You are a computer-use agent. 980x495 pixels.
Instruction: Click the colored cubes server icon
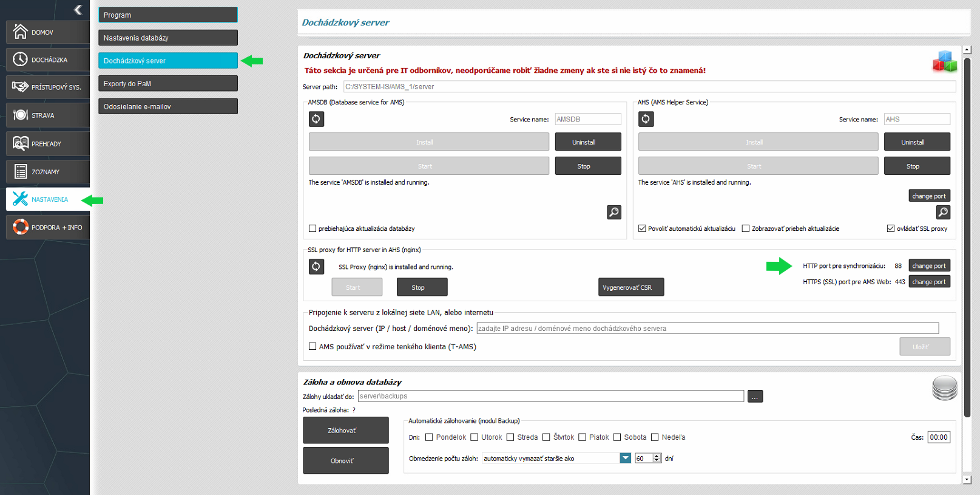[x=944, y=62]
